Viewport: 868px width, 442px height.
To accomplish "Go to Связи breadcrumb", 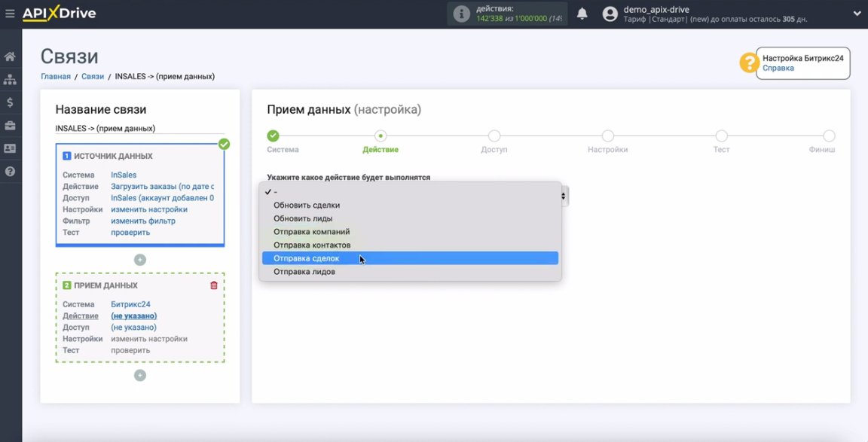I will click(93, 76).
